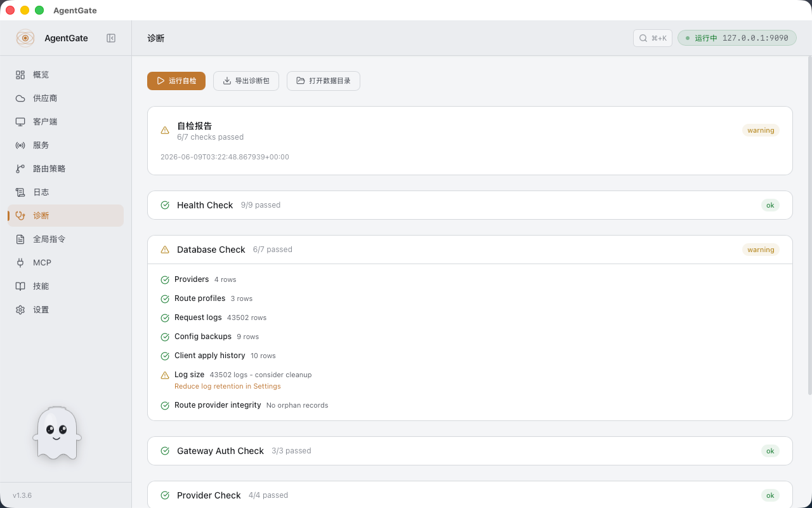Click the Log size warning icon
This screenshot has width=812, height=508.
(165, 375)
